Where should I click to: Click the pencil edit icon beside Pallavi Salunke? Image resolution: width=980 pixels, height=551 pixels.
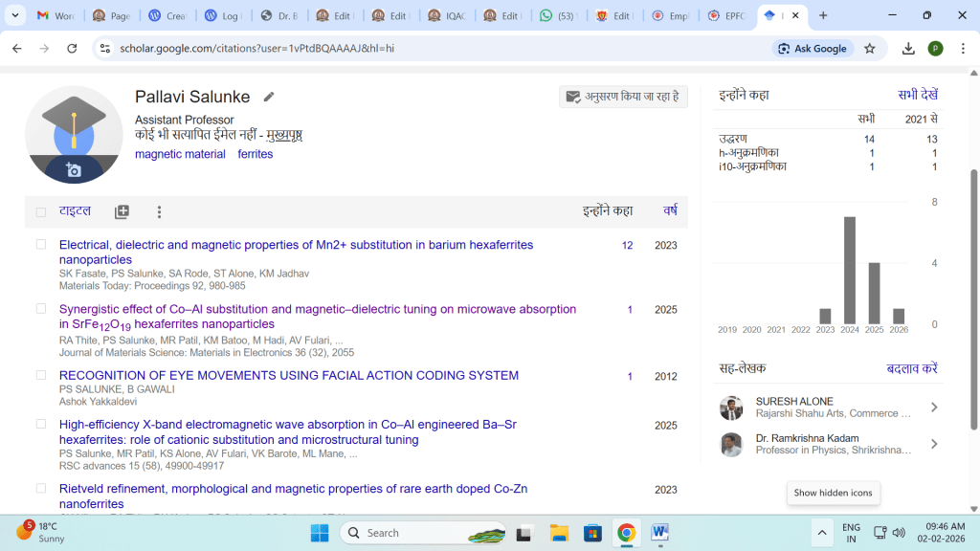click(x=269, y=97)
